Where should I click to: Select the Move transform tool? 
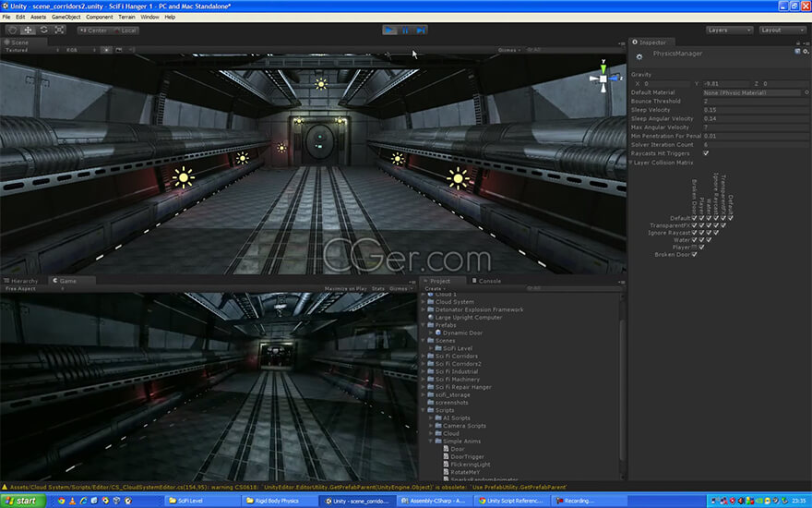[x=28, y=30]
